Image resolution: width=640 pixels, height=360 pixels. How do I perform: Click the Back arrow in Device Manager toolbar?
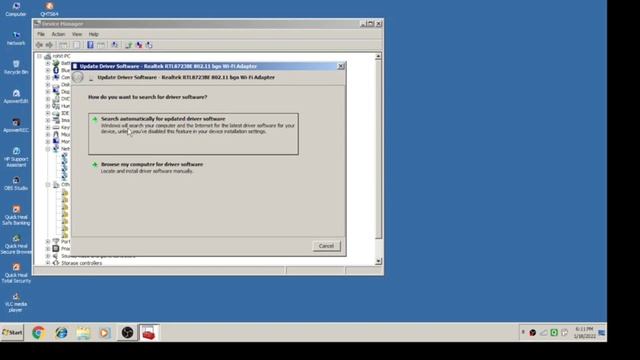[x=40, y=45]
